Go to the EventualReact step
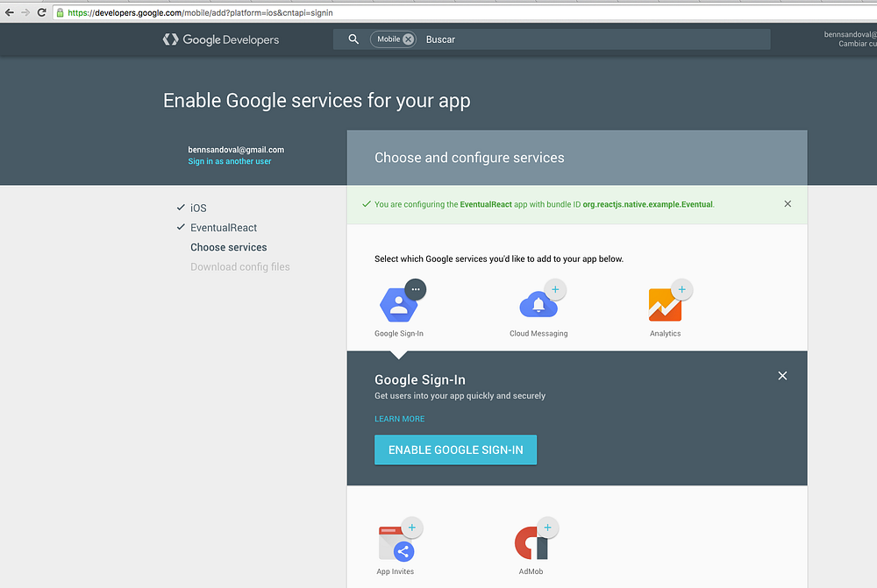Viewport: 877px width, 588px height. [x=223, y=228]
